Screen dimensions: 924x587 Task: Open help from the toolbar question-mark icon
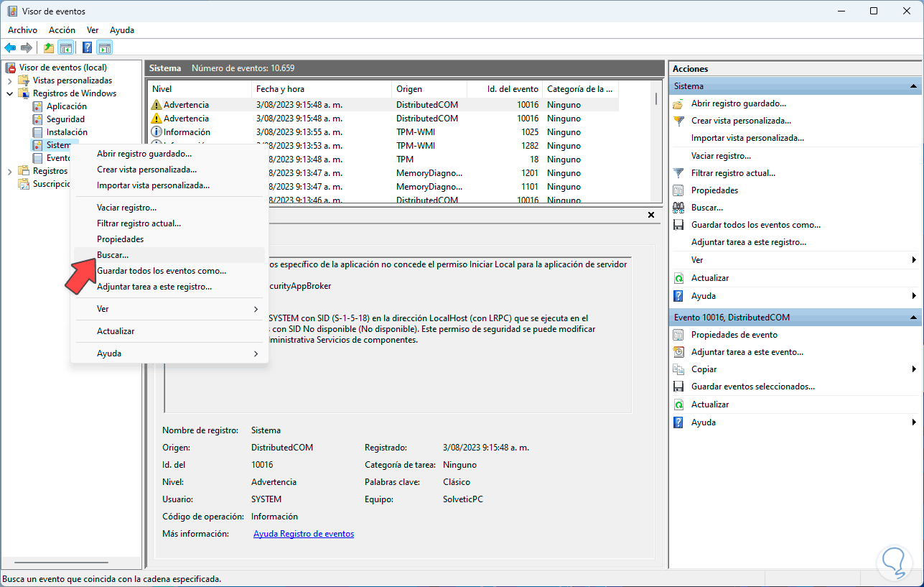(x=87, y=48)
